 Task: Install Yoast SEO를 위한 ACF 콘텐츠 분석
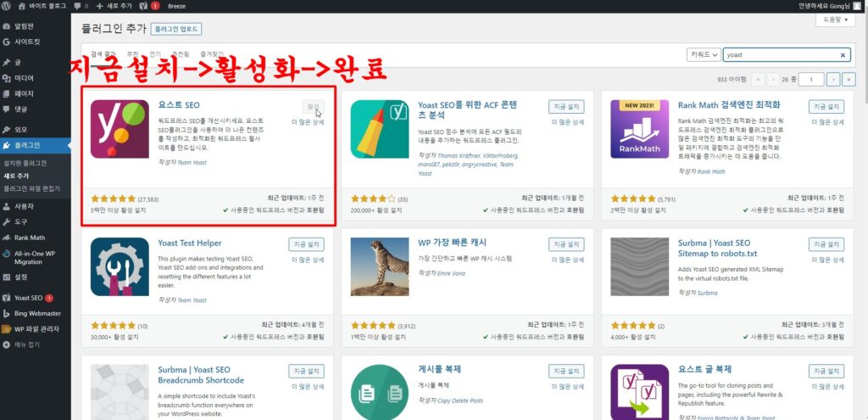coord(566,106)
